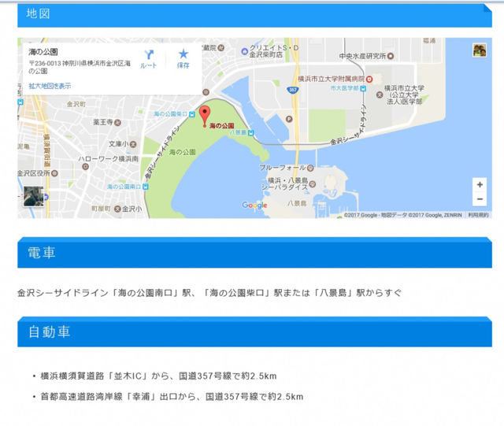Screen dimensions: 504x426
Task: Click the ハローワーク横浜南 map label
Action: 108,158
